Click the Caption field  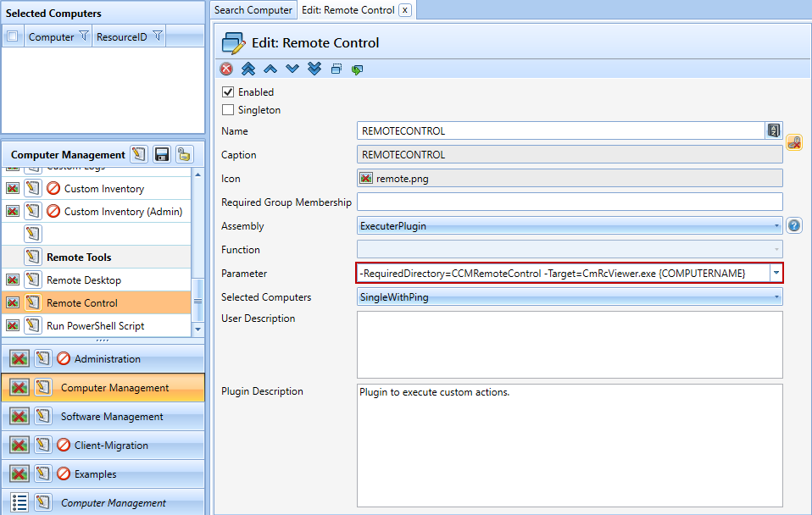tap(570, 154)
